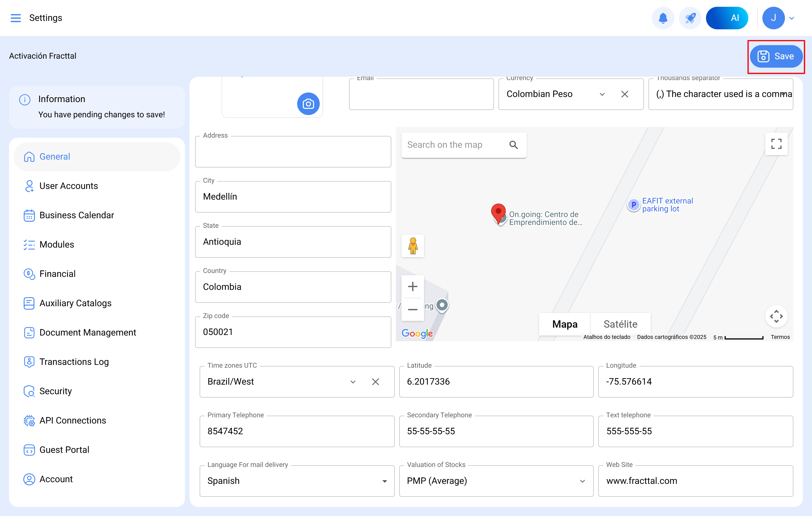Clear the Colombian Peso currency selection
The image size is (812, 516).
point(625,94)
